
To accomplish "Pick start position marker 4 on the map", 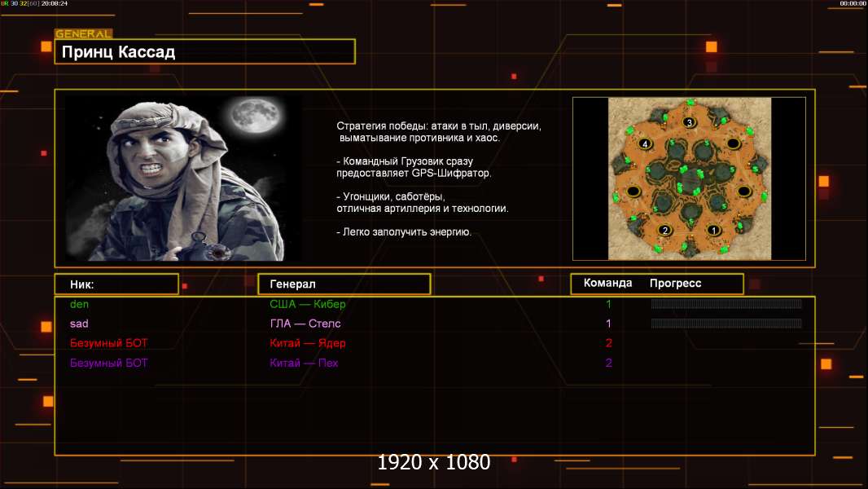I will (x=644, y=144).
